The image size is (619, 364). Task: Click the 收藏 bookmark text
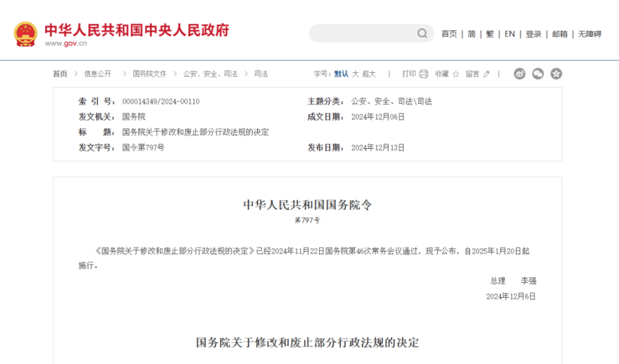pos(442,73)
